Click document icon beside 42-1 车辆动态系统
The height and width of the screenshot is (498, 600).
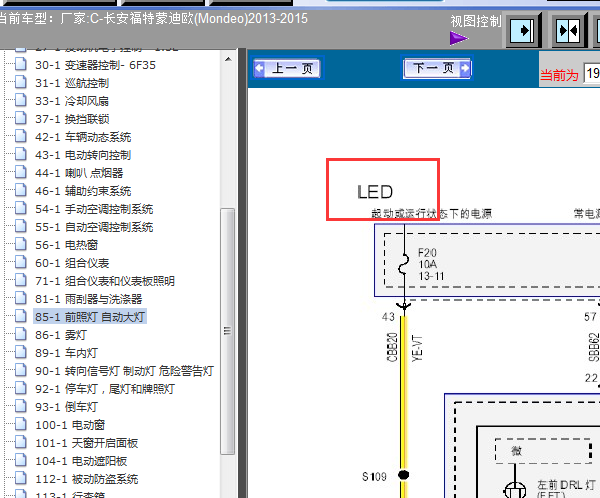click(21, 136)
